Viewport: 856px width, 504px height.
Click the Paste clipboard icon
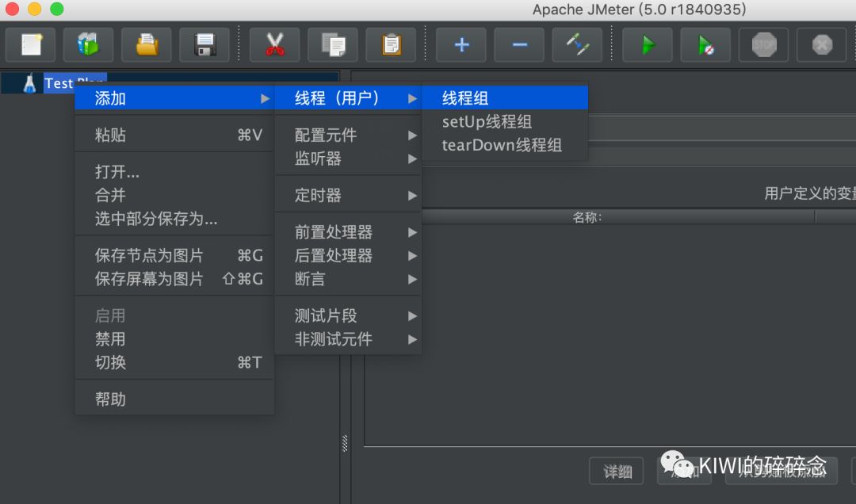click(391, 45)
